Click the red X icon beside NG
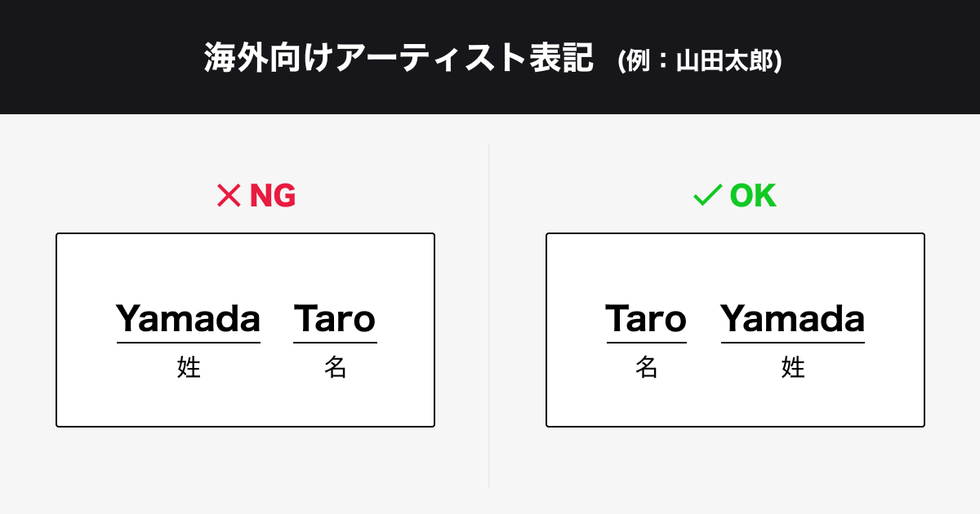Image resolution: width=980 pixels, height=514 pixels. [x=227, y=196]
